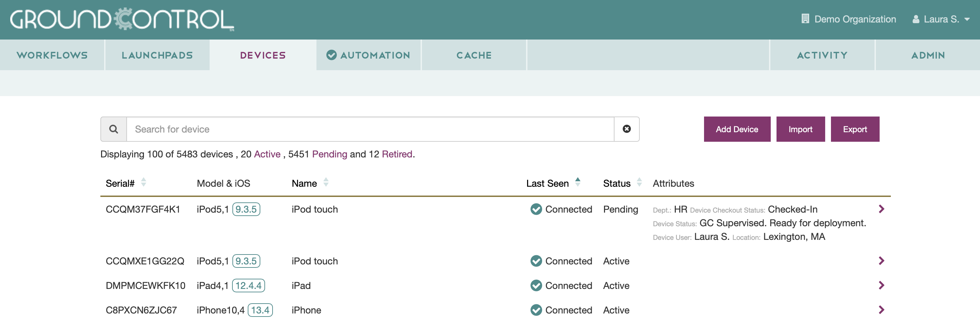Clear the device search field
The width and height of the screenshot is (980, 323).
626,129
